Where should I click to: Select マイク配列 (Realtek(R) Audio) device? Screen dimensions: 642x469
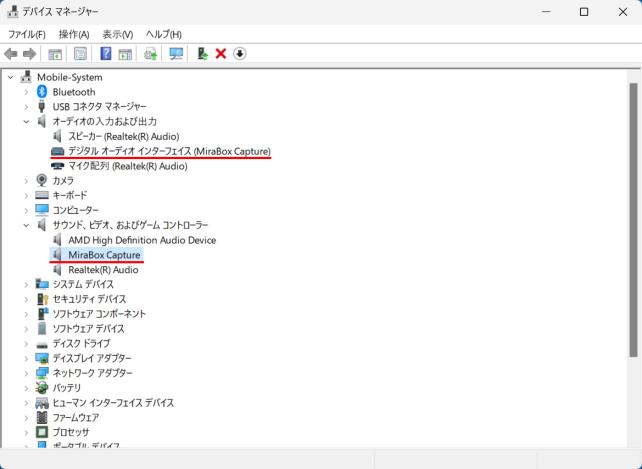pos(127,166)
